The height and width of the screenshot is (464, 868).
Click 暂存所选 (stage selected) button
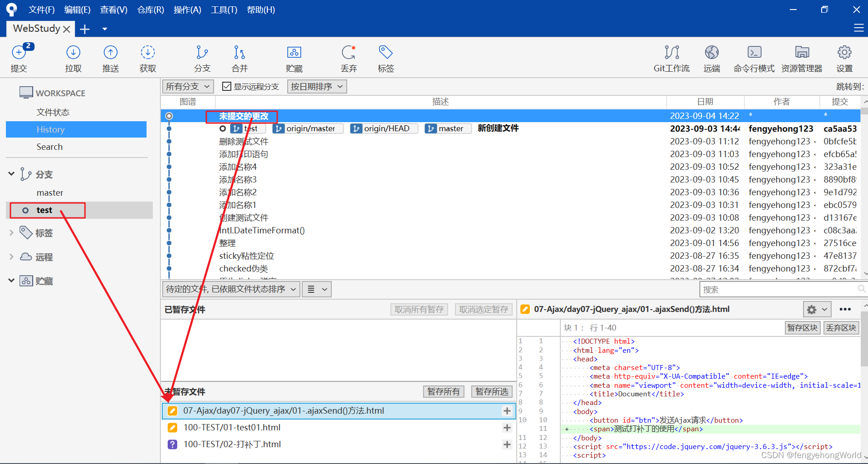pos(492,391)
